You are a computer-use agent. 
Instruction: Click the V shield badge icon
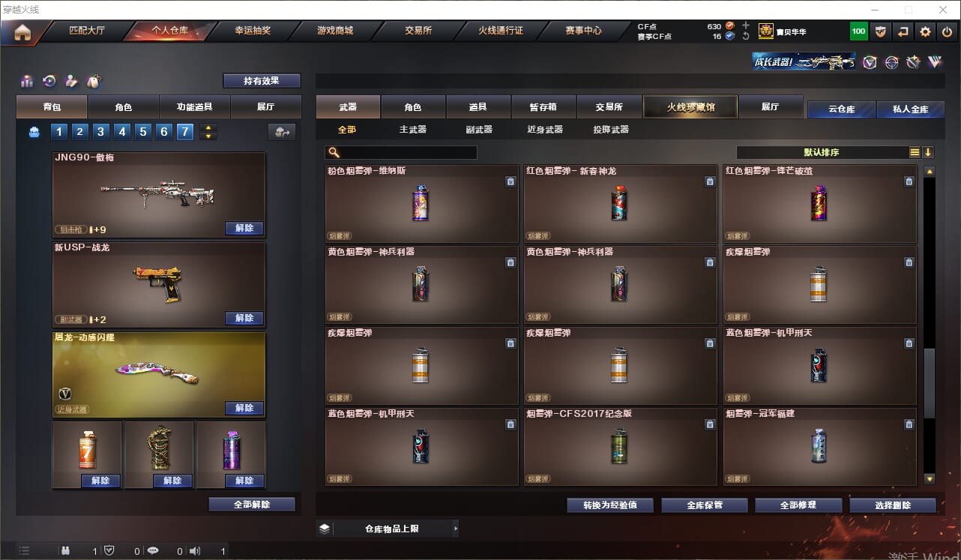[x=870, y=62]
